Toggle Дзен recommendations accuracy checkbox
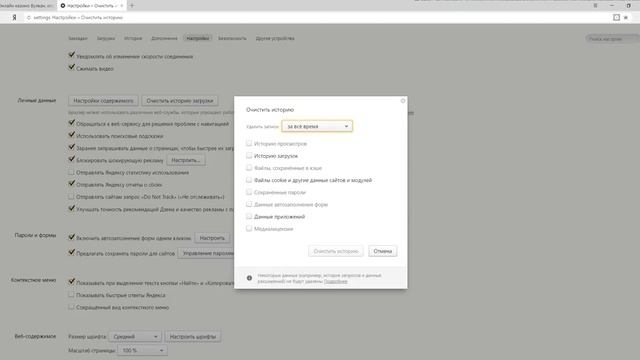 point(71,209)
